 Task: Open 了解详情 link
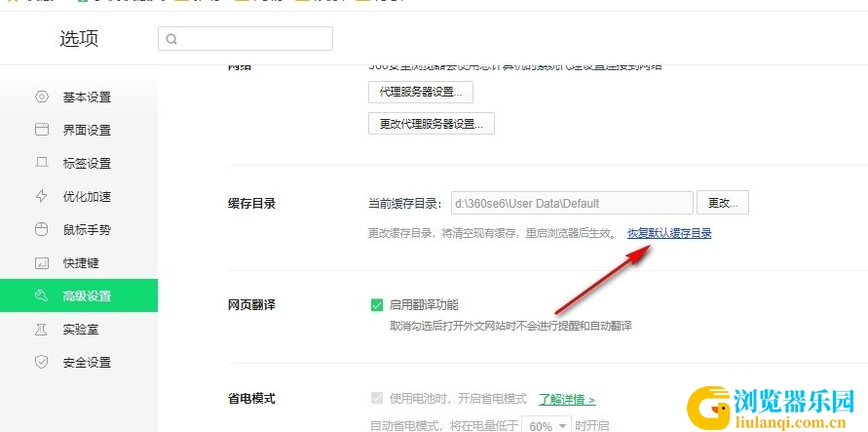pos(567,399)
